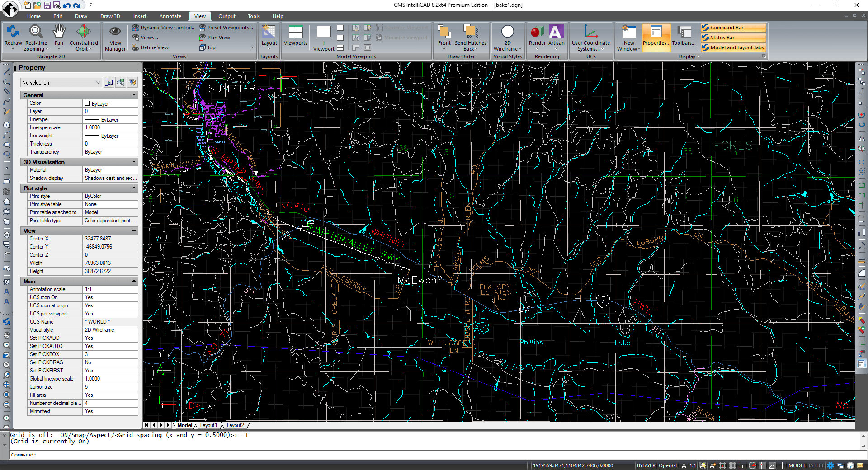Open the No selection dropdown
This screenshot has width=868, height=470.
click(61, 83)
